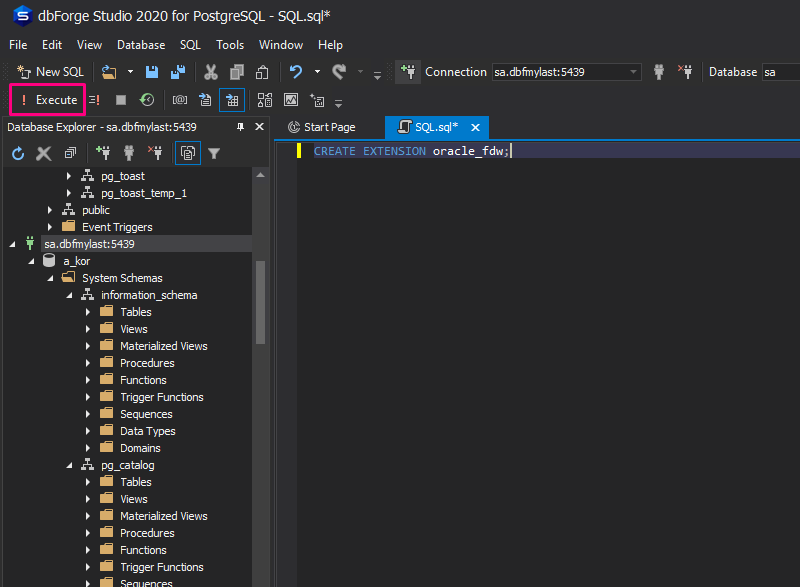Undo the last edit
Image resolution: width=800 pixels, height=587 pixels.
click(x=296, y=72)
